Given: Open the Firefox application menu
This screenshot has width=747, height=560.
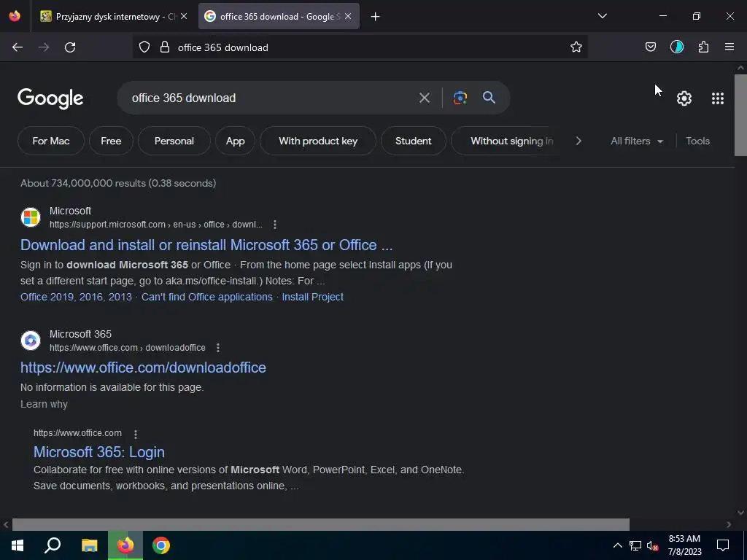Looking at the screenshot, I should click(729, 47).
